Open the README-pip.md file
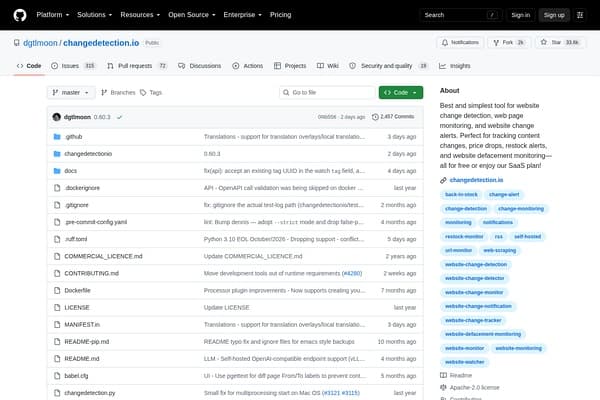The width and height of the screenshot is (600, 400). [86, 341]
